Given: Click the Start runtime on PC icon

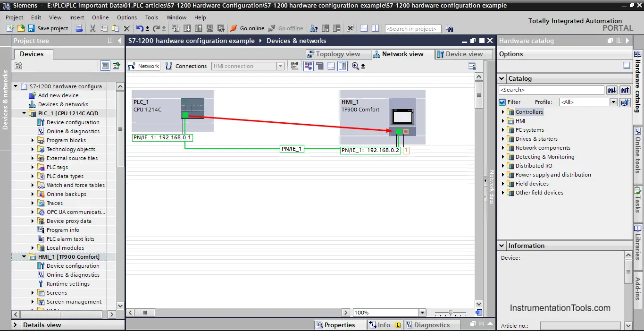Looking at the screenshot, I should click(x=220, y=28).
